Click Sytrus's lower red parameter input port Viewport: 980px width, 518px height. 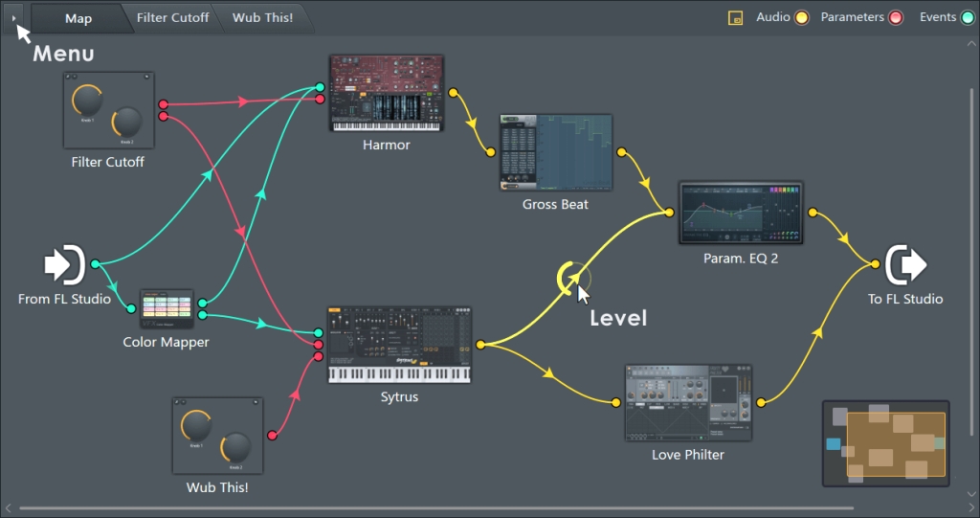point(318,356)
